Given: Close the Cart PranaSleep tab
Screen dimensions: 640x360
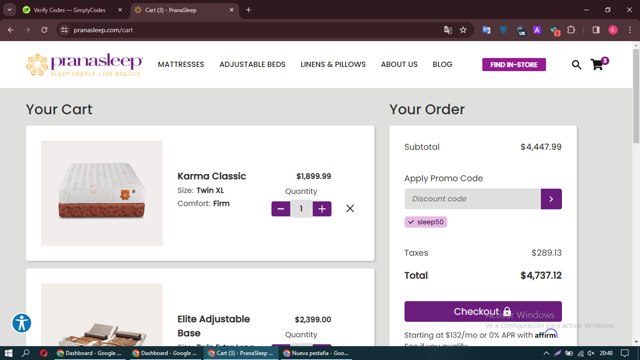Looking at the screenshot, I should point(231,10).
